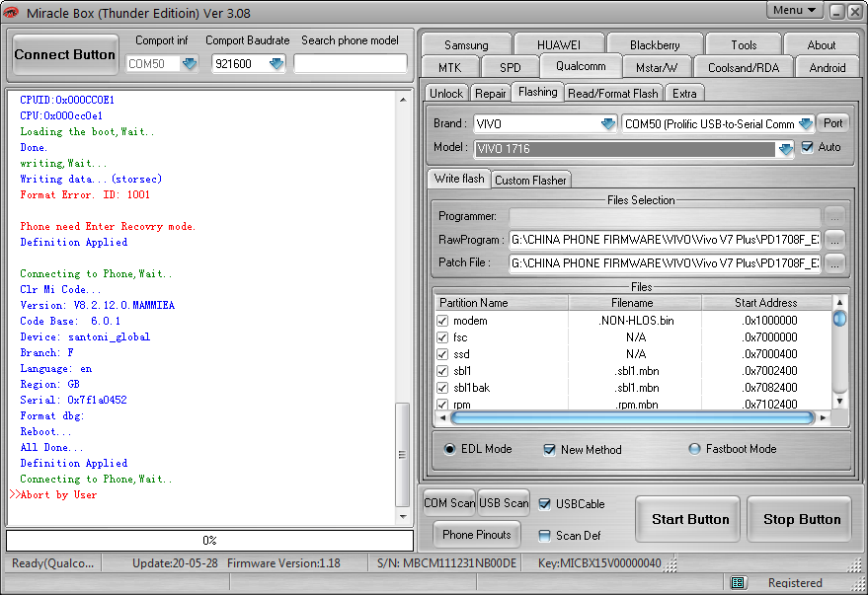868x595 pixels.
Task: Click the 'Abort by User' log line
Action: click(58, 495)
